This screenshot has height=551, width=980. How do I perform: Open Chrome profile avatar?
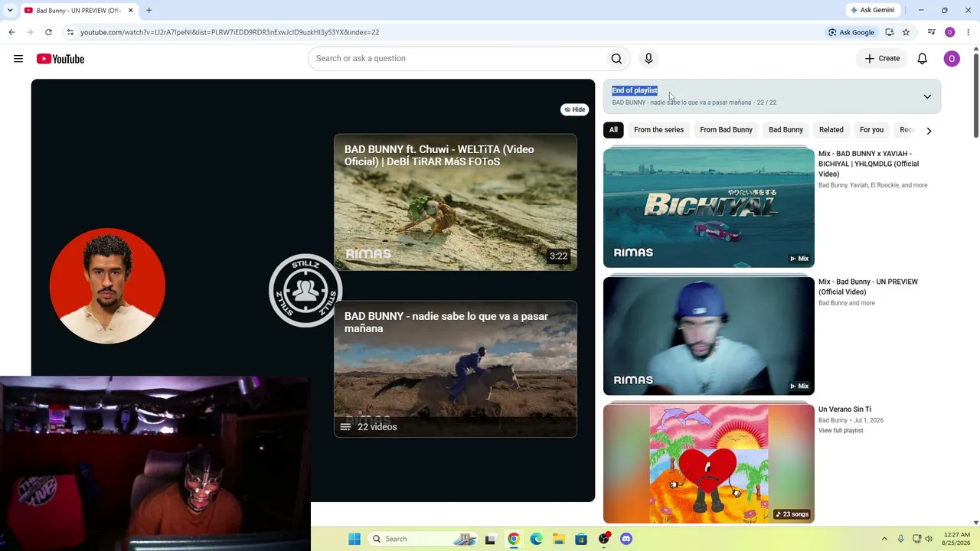click(950, 32)
